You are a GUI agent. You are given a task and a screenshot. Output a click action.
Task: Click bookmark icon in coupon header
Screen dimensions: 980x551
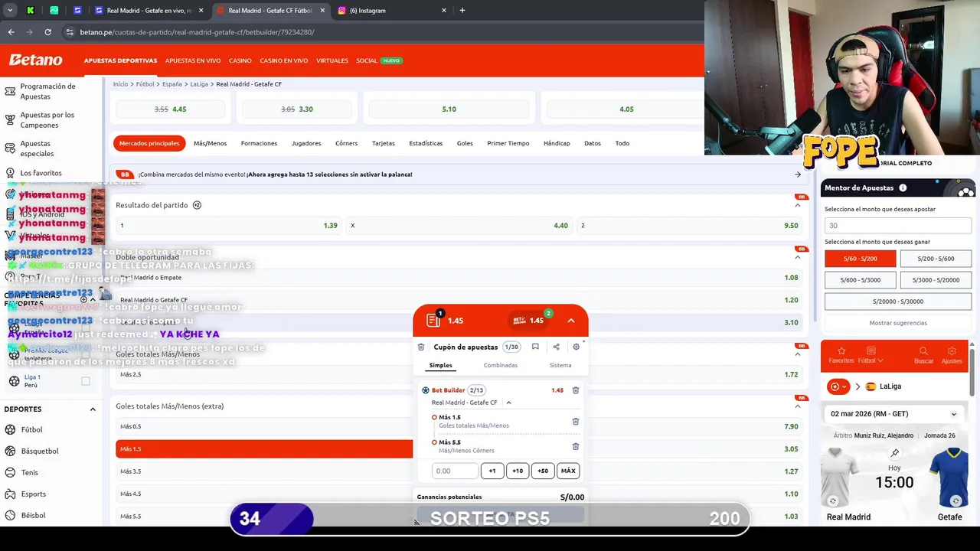[x=535, y=347]
